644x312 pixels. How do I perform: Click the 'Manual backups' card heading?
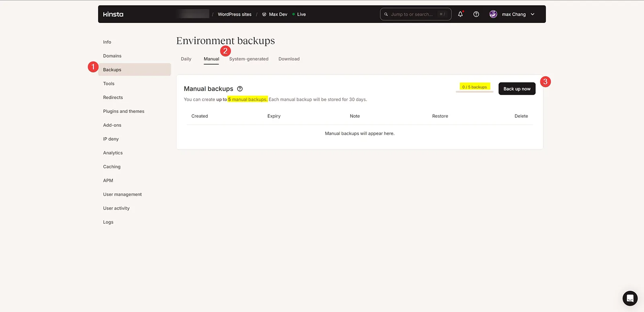[x=208, y=89]
